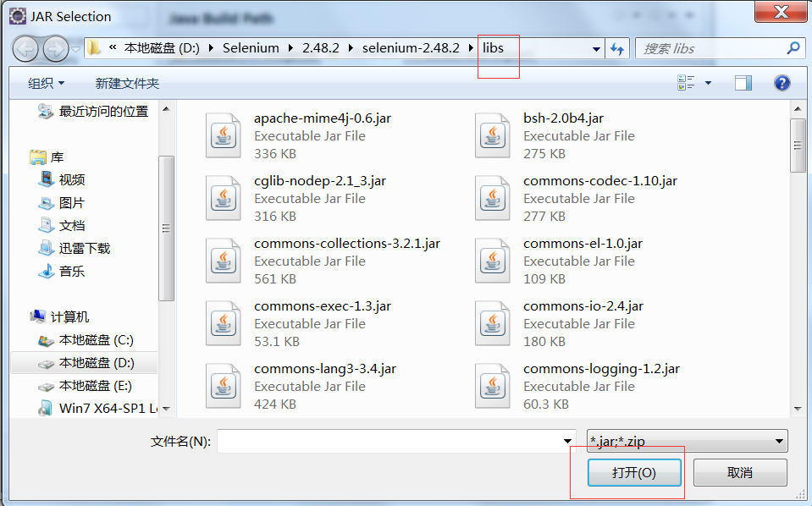Click file list scrollbar down arrow
The width and height of the screenshot is (812, 506).
tap(798, 409)
